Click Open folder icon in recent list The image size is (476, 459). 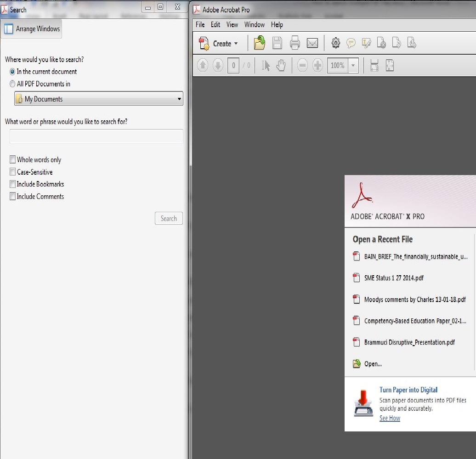tap(357, 363)
